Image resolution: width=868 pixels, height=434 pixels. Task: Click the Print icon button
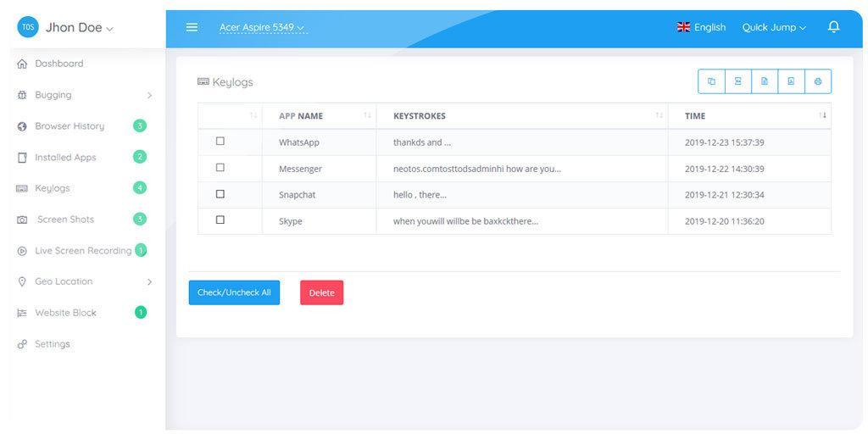(x=818, y=81)
